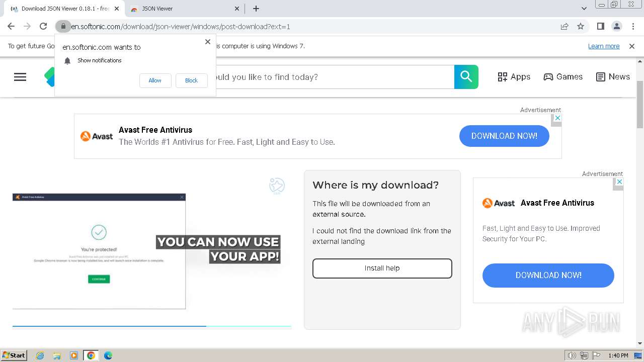Click the video progress bar
This screenshot has height=362, width=644.
152,326
